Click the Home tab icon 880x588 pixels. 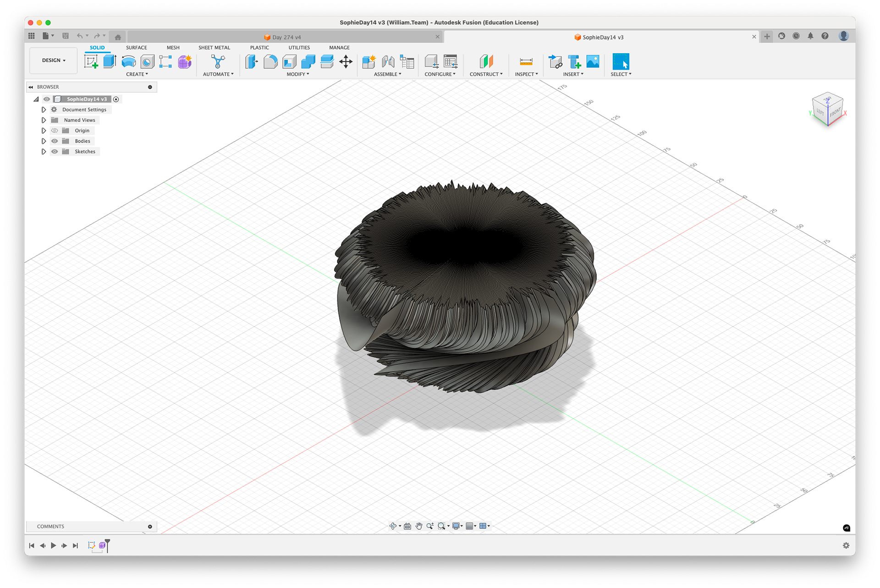(x=118, y=37)
